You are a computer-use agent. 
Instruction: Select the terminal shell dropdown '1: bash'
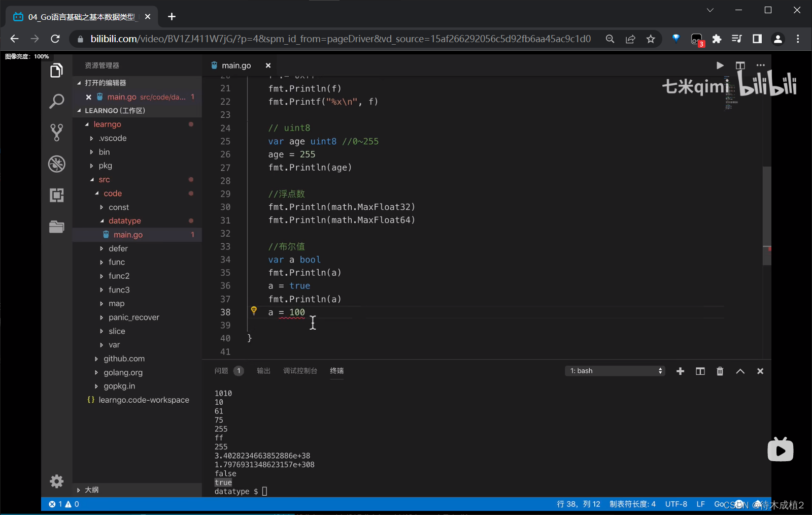click(615, 371)
